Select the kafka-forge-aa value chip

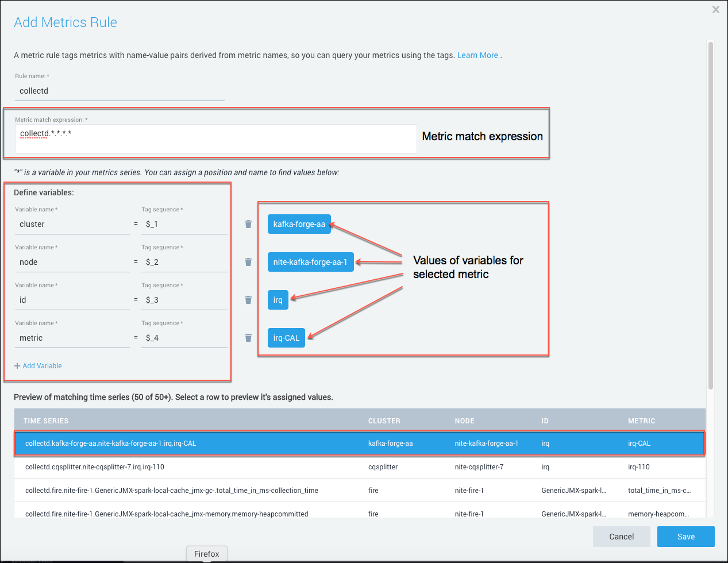[x=299, y=224]
